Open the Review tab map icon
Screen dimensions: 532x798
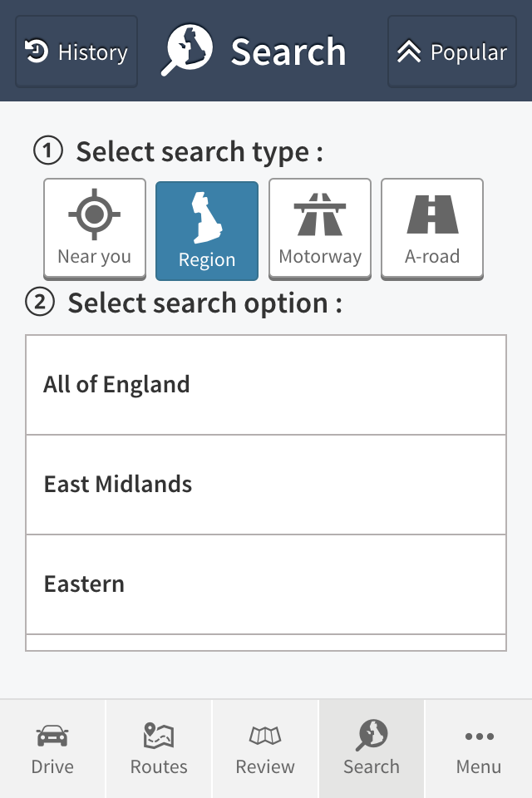pyautogui.click(x=264, y=736)
